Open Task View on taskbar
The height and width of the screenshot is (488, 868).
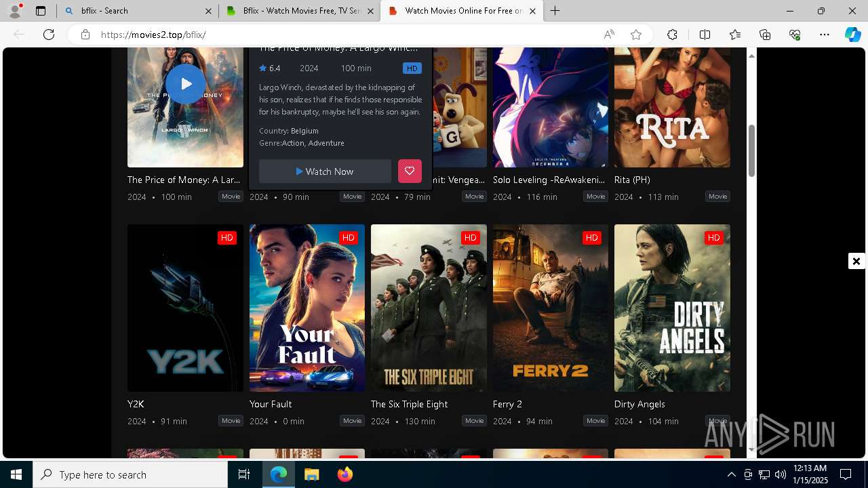click(244, 474)
